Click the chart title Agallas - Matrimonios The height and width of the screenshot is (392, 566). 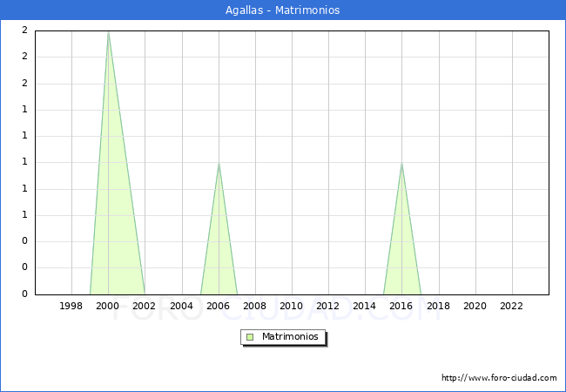(282, 10)
